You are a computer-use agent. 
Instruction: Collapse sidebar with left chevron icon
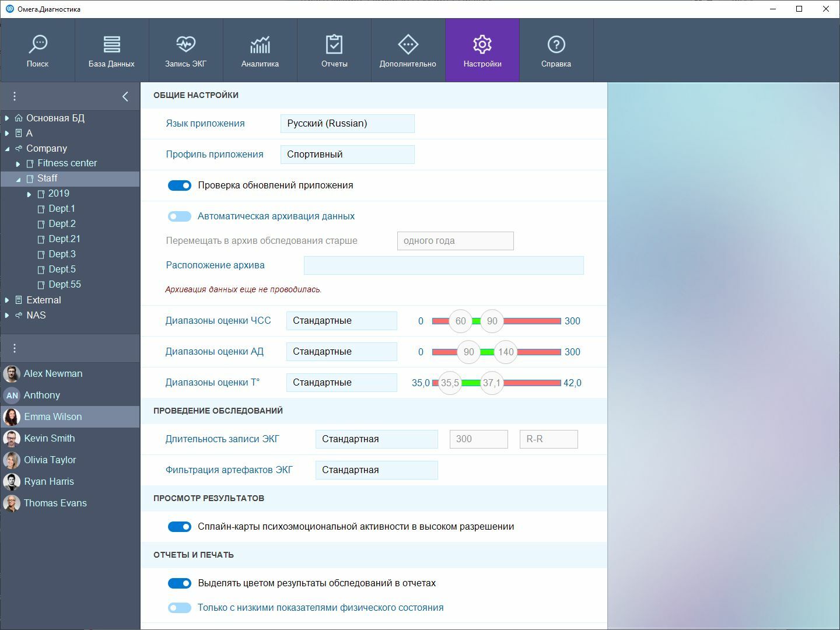125,96
